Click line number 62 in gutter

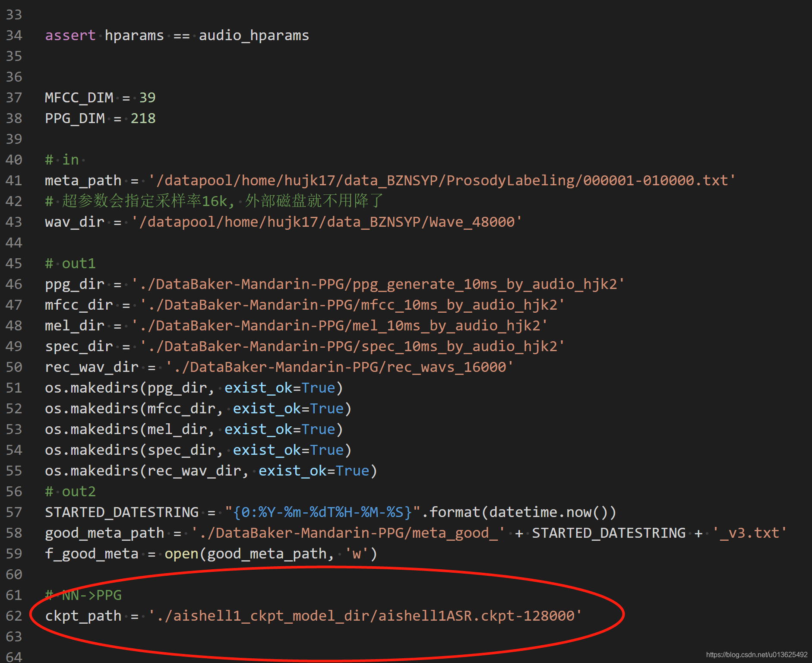click(x=14, y=616)
